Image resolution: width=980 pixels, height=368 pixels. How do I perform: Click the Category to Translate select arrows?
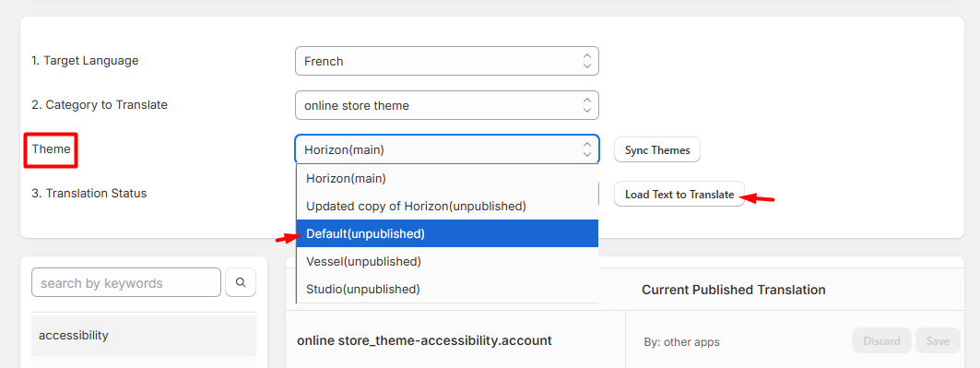click(586, 105)
